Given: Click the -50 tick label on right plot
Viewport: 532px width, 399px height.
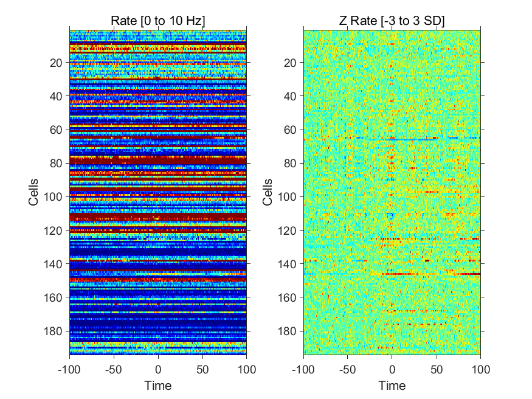Looking at the screenshot, I should (347, 369).
